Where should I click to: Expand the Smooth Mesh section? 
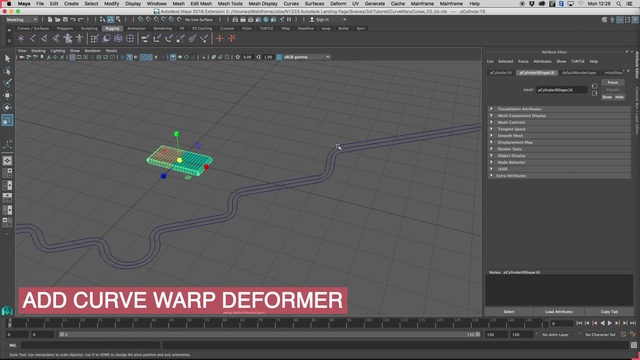pyautogui.click(x=559, y=136)
